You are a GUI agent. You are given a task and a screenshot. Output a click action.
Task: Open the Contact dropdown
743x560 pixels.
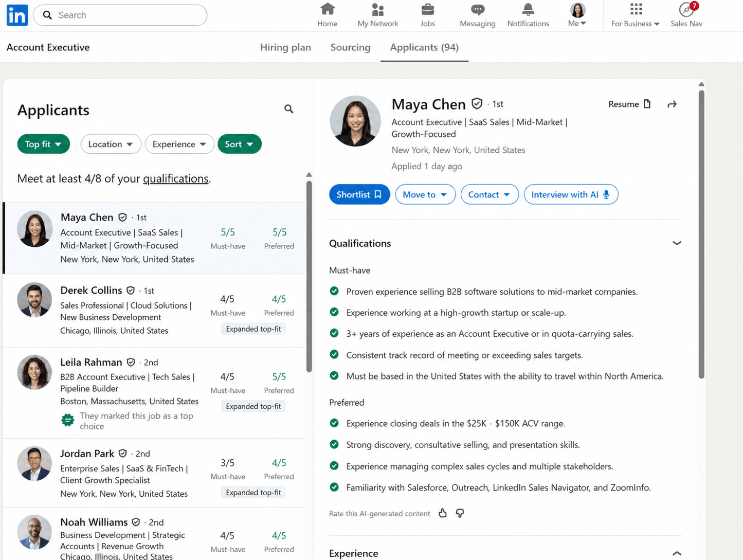(x=490, y=194)
